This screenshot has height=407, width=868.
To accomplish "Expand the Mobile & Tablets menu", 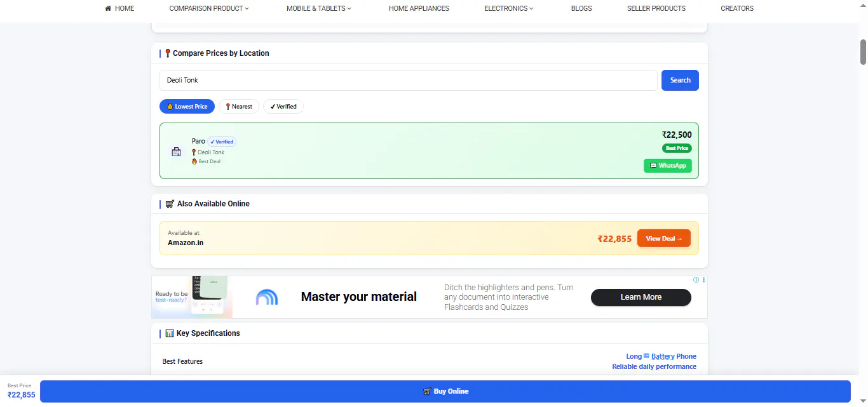I will [x=319, y=8].
